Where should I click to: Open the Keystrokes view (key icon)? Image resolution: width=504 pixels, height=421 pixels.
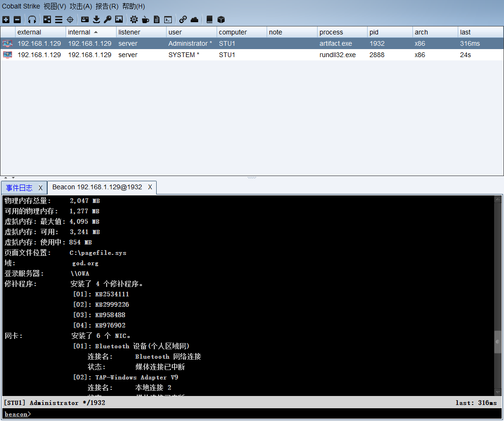(x=108, y=20)
